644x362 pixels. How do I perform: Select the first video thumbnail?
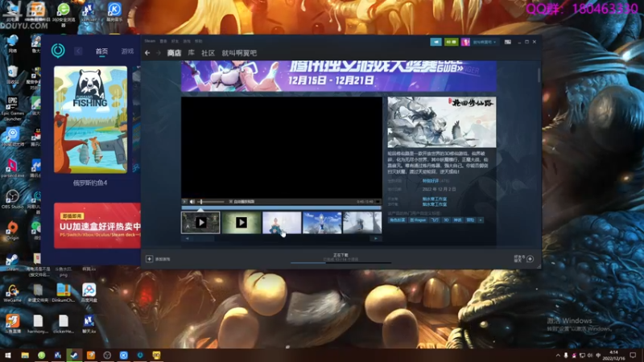(x=200, y=223)
